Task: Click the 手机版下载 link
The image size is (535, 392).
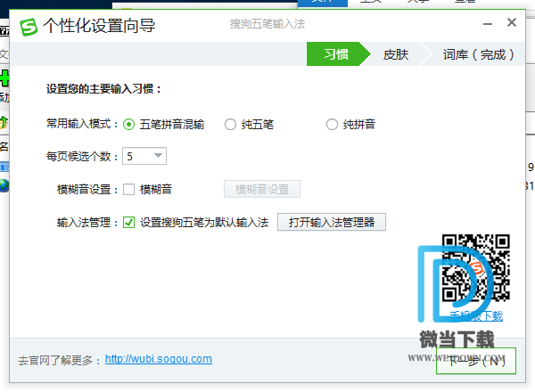Action: tap(476, 316)
